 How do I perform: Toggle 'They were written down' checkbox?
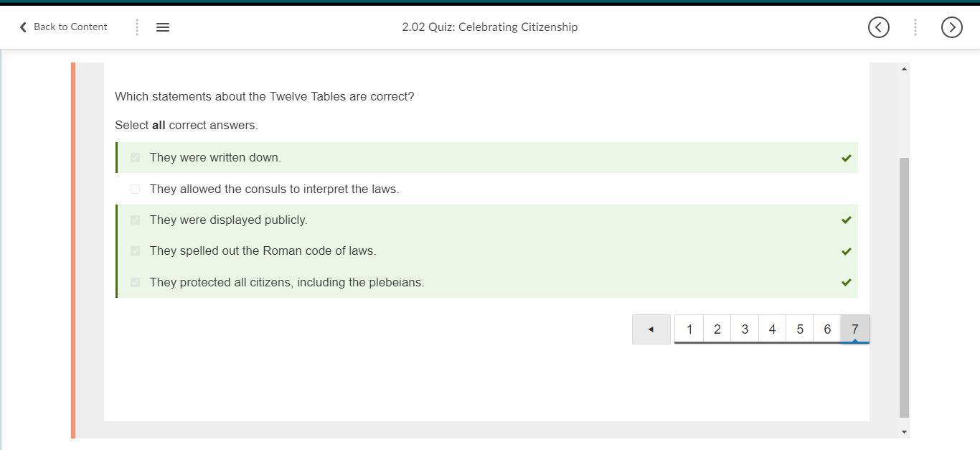(x=135, y=158)
